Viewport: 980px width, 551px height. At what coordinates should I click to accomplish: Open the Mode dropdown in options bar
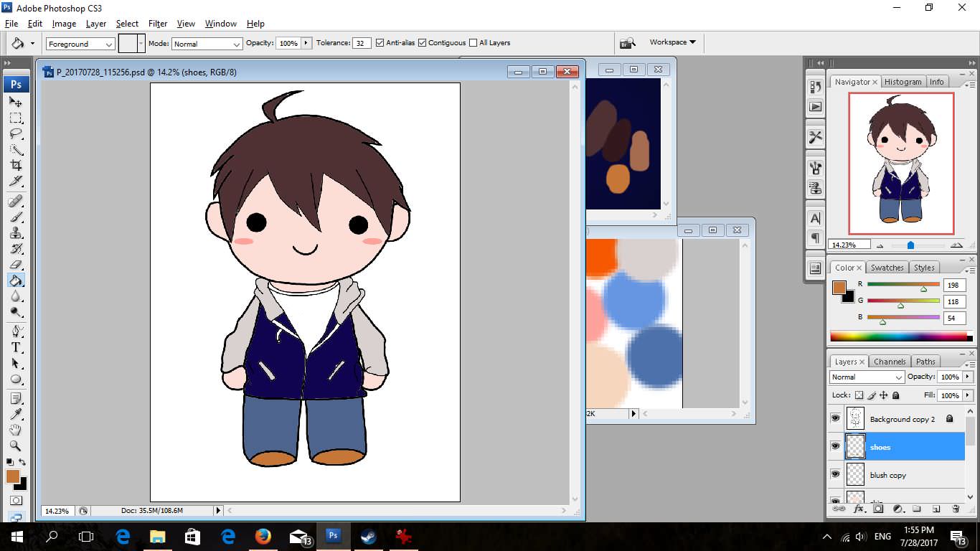207,44
